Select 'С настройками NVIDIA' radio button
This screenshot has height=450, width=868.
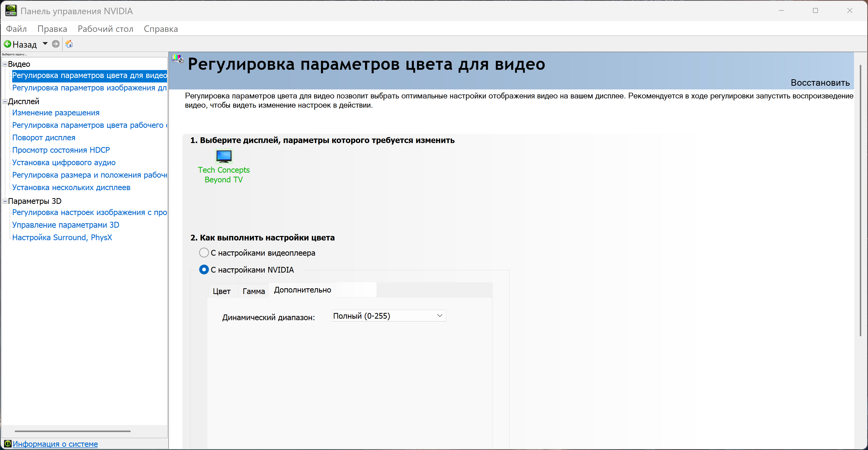click(204, 270)
